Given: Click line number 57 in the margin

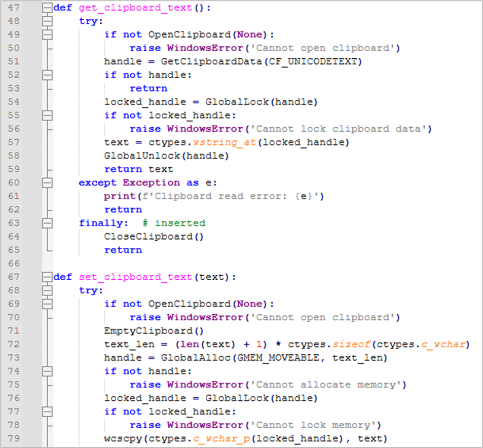Looking at the screenshot, I should [x=14, y=142].
